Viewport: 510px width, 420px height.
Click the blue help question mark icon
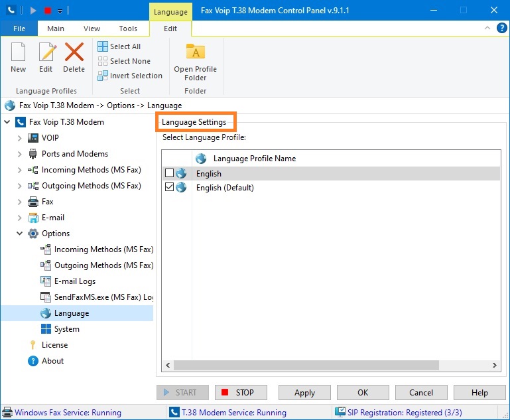coord(501,29)
